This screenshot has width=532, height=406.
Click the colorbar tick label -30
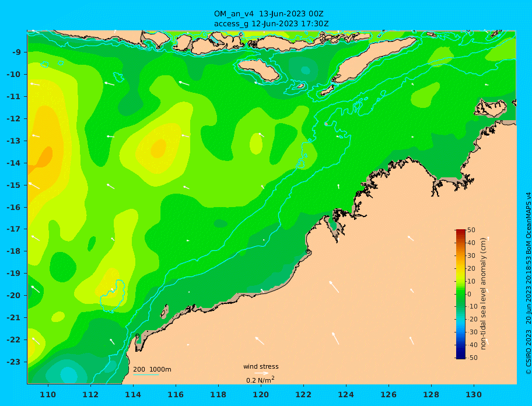[471, 332]
